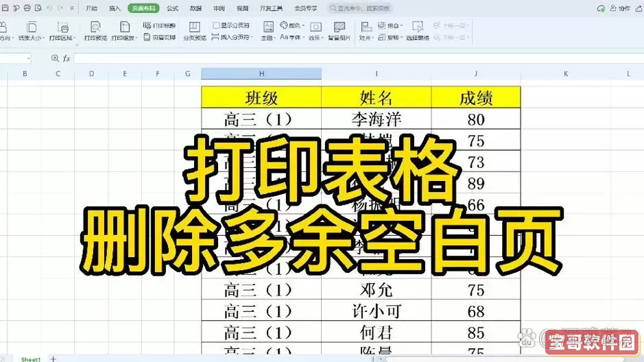Click the cell containing 李海洋
Screen dimensions: 644x362
click(x=377, y=119)
